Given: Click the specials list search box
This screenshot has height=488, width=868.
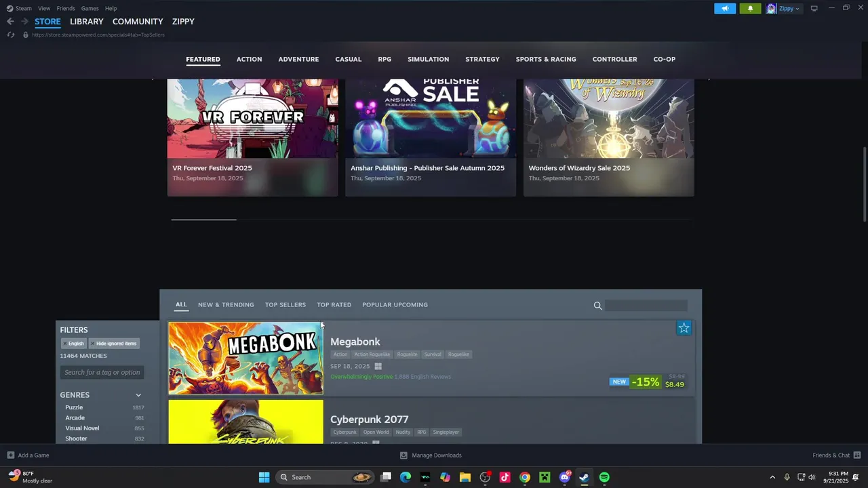Looking at the screenshot, I should pos(646,306).
